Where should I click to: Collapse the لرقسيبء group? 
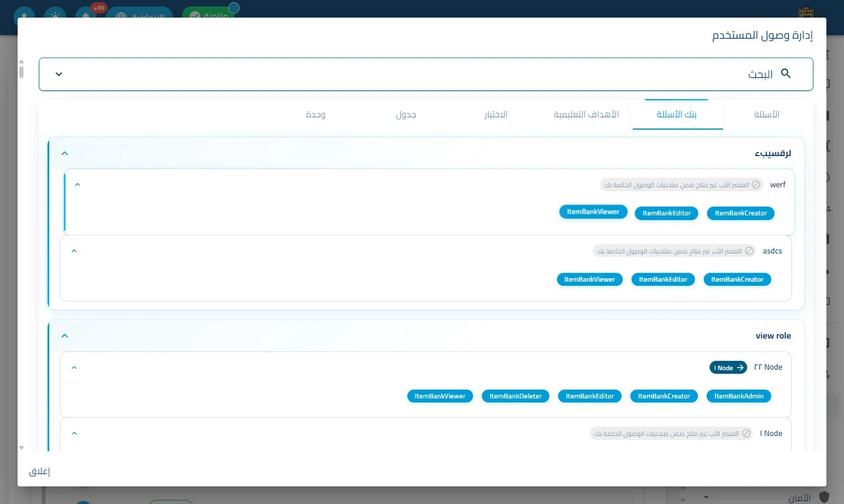(x=65, y=154)
